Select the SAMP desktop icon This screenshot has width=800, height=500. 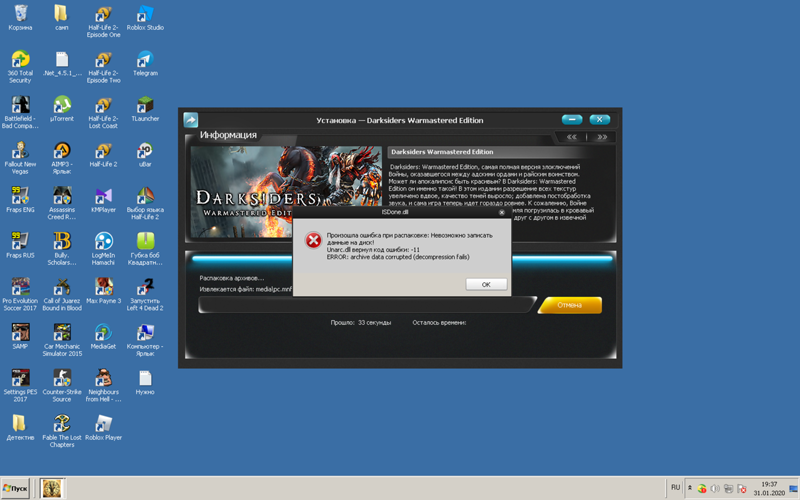pyautogui.click(x=20, y=336)
